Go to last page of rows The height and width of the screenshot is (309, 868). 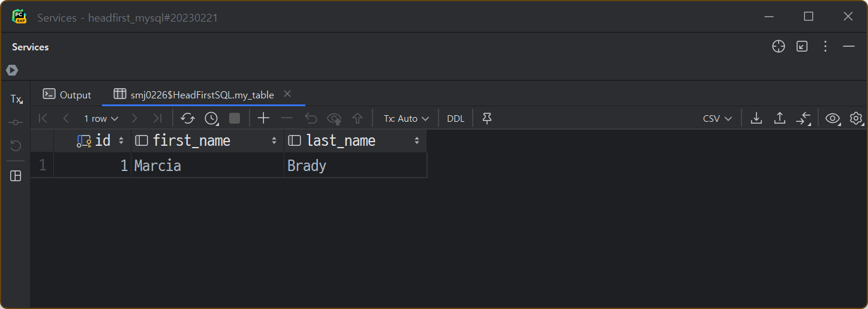coord(157,118)
